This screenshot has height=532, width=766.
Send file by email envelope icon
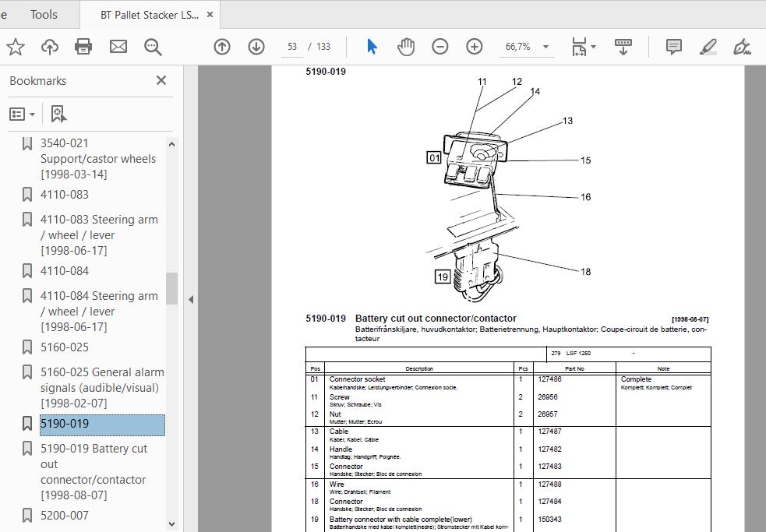coord(118,47)
